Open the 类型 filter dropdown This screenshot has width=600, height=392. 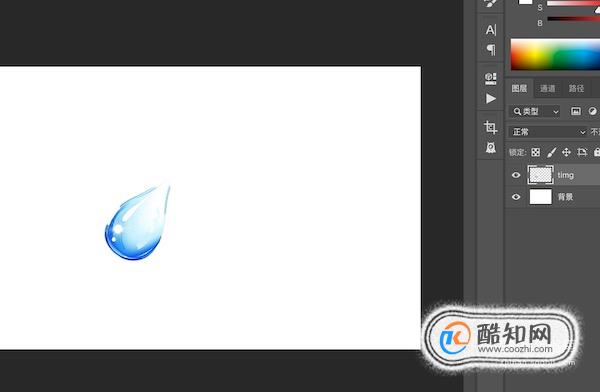(535, 111)
